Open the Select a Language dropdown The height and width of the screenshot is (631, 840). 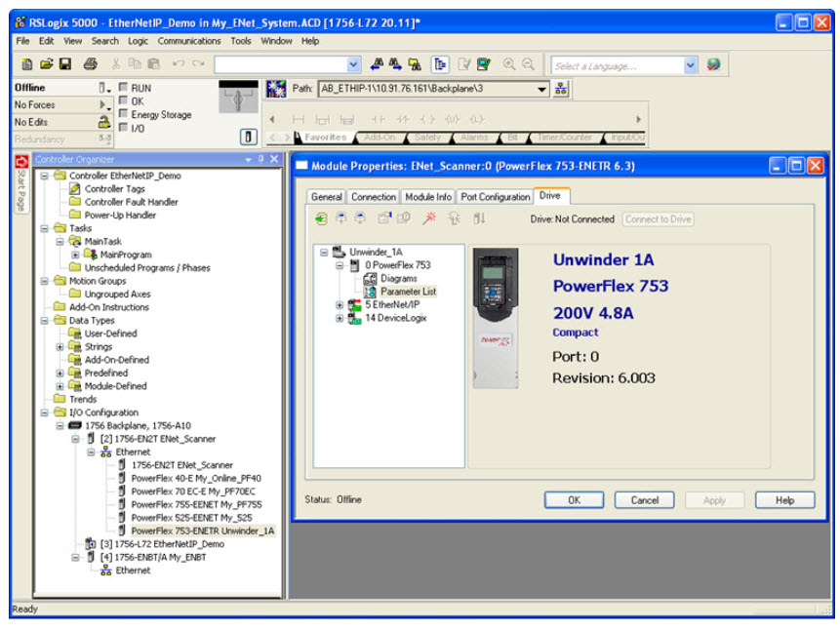point(691,65)
